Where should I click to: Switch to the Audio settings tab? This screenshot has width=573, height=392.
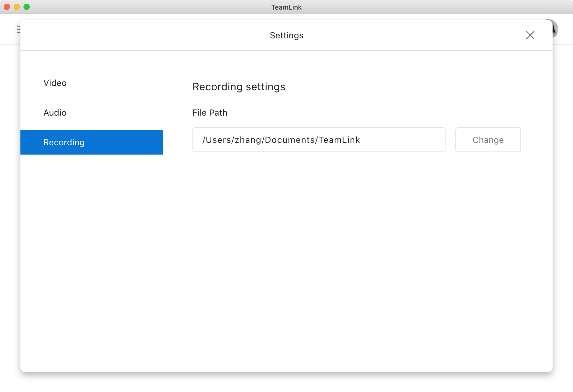(92, 113)
